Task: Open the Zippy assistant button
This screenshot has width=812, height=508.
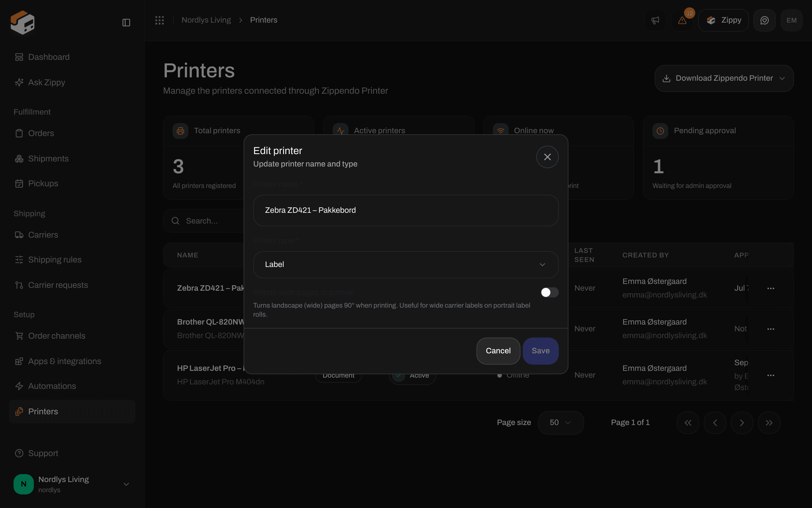Action: [x=723, y=20]
